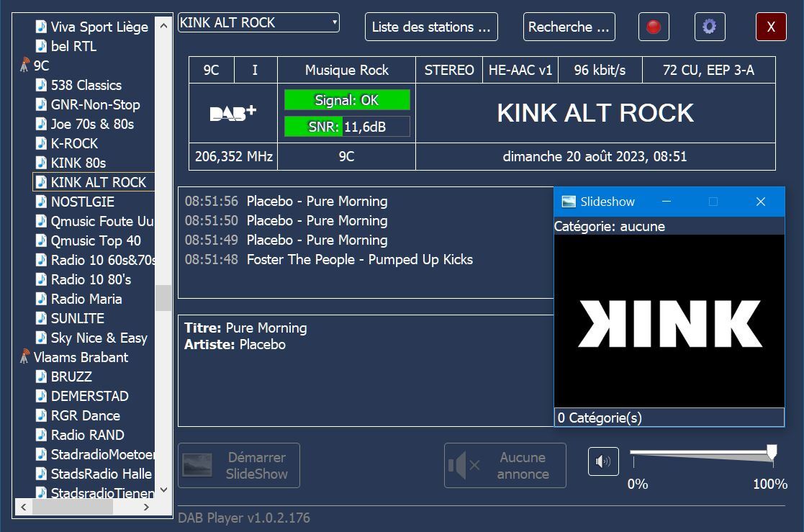The image size is (804, 532).
Task: Select station KINK 80s
Action: (78, 163)
